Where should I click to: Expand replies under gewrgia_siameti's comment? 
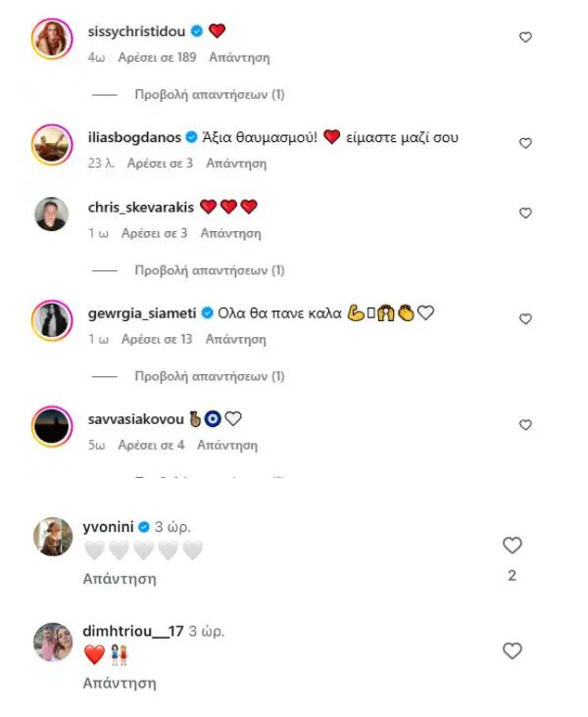click(209, 376)
